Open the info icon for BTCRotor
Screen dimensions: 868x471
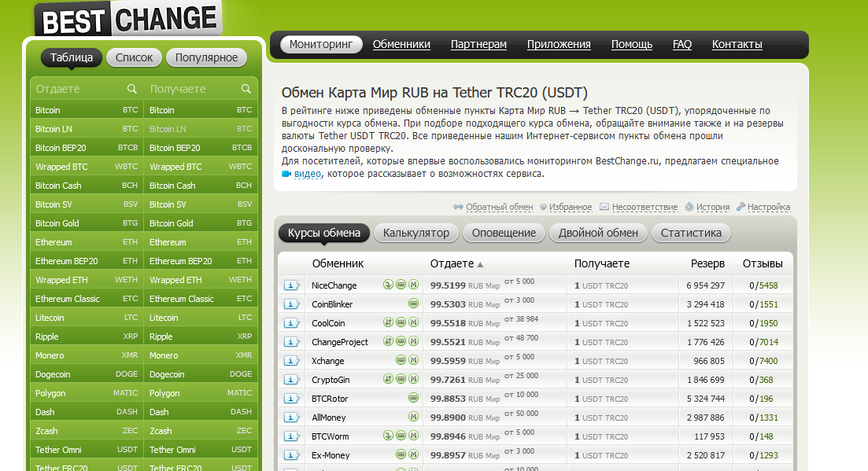(x=291, y=398)
